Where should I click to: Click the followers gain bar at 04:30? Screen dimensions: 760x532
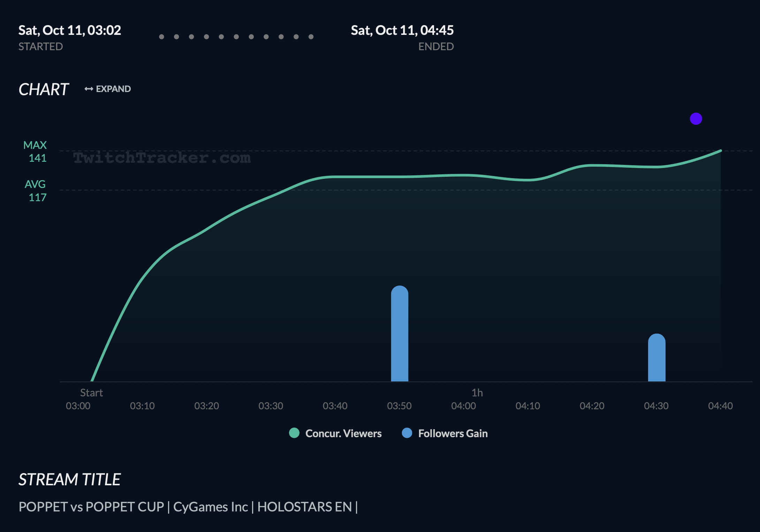point(656,358)
